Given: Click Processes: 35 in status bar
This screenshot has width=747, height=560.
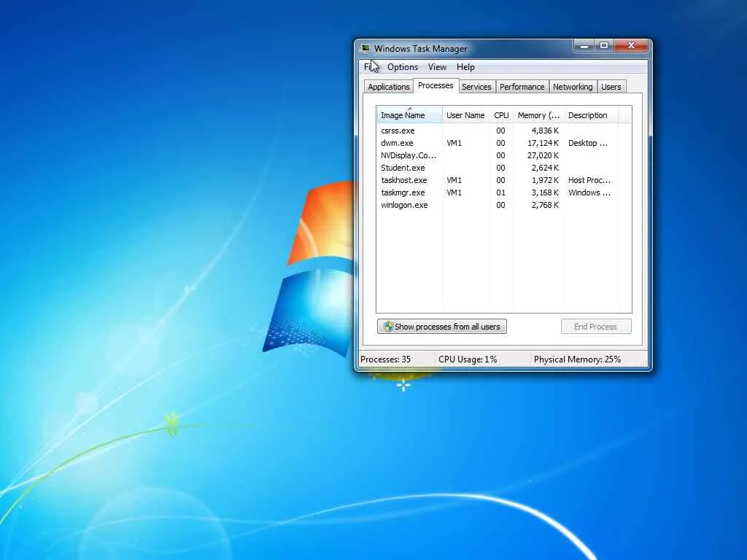Looking at the screenshot, I should (385, 359).
